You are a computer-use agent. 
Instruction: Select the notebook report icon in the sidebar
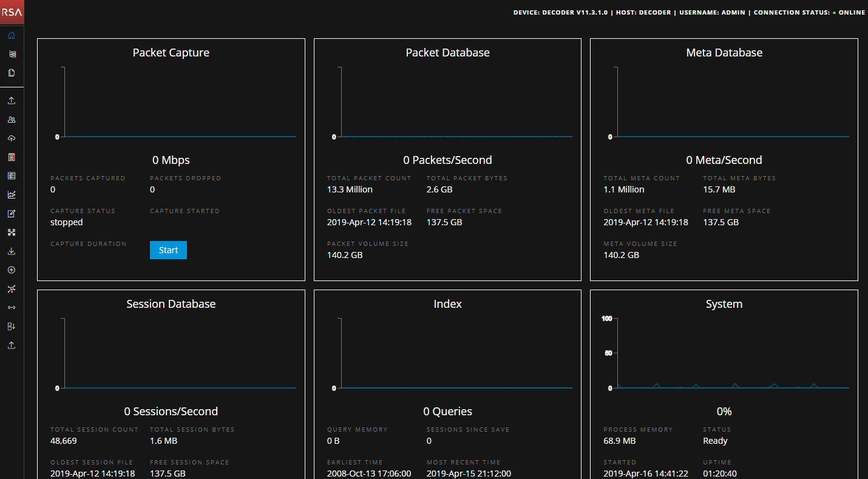click(x=11, y=175)
